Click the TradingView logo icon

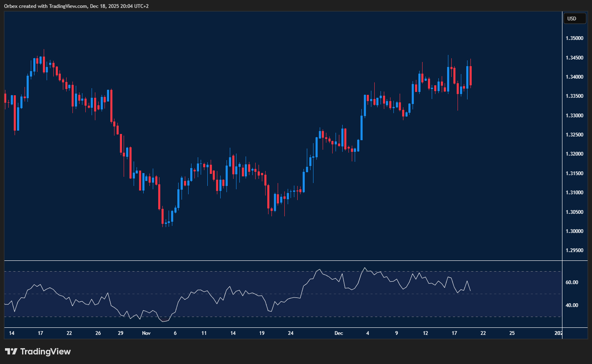pos(11,352)
